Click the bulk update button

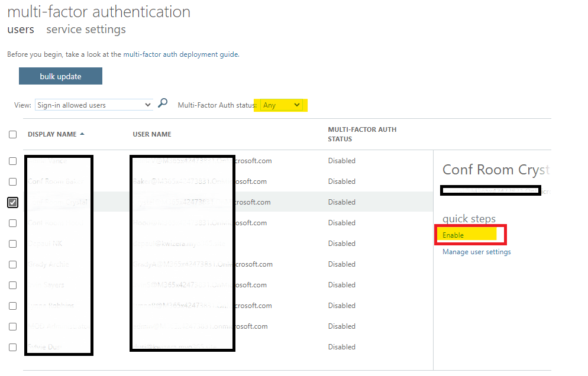tap(60, 76)
